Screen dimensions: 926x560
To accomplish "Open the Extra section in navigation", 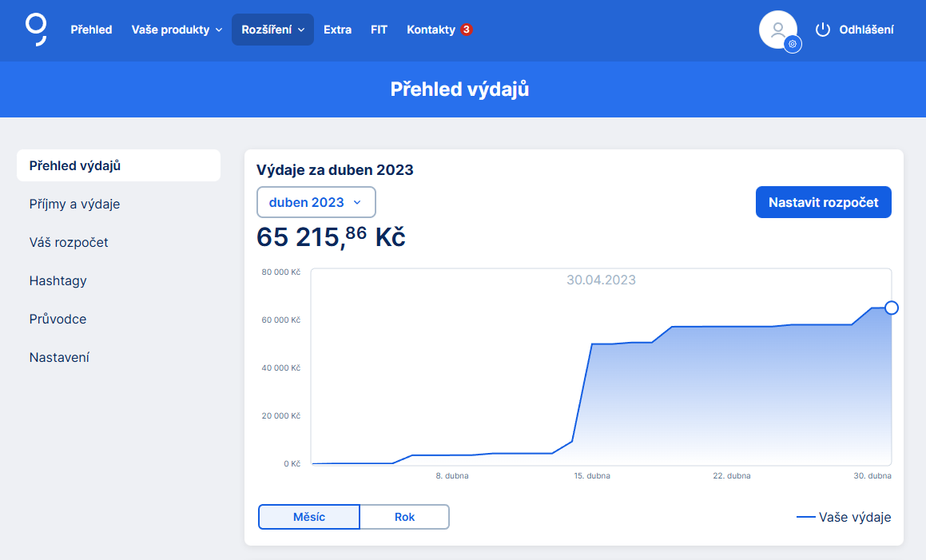I will pos(337,30).
